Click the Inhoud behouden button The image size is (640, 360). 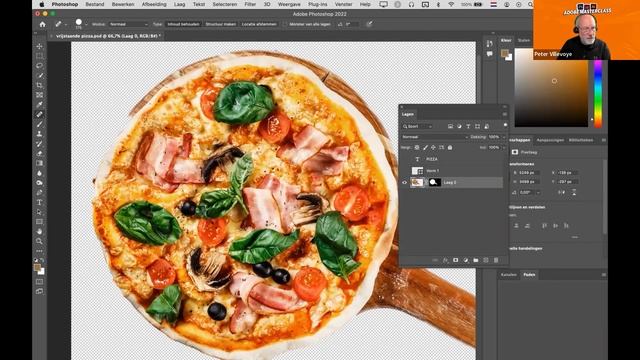coord(183,24)
